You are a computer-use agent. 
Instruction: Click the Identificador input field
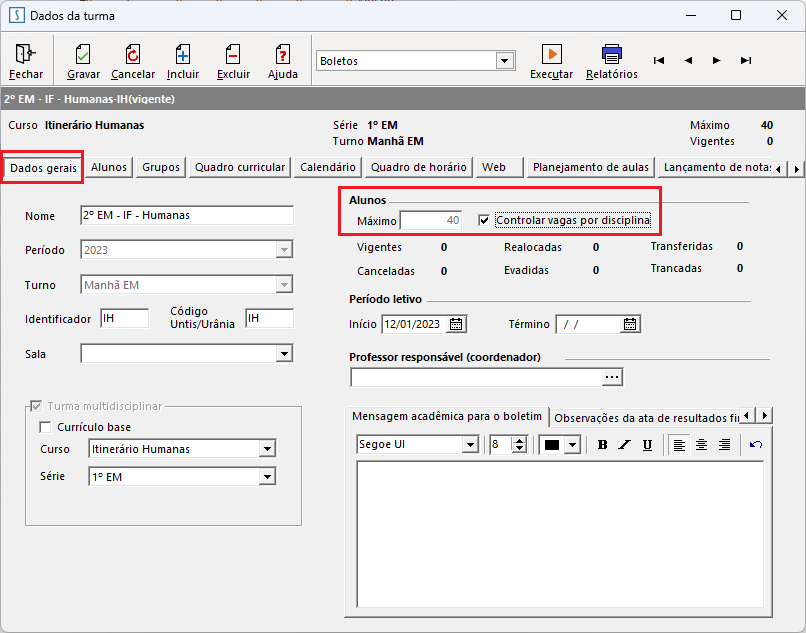tap(125, 319)
